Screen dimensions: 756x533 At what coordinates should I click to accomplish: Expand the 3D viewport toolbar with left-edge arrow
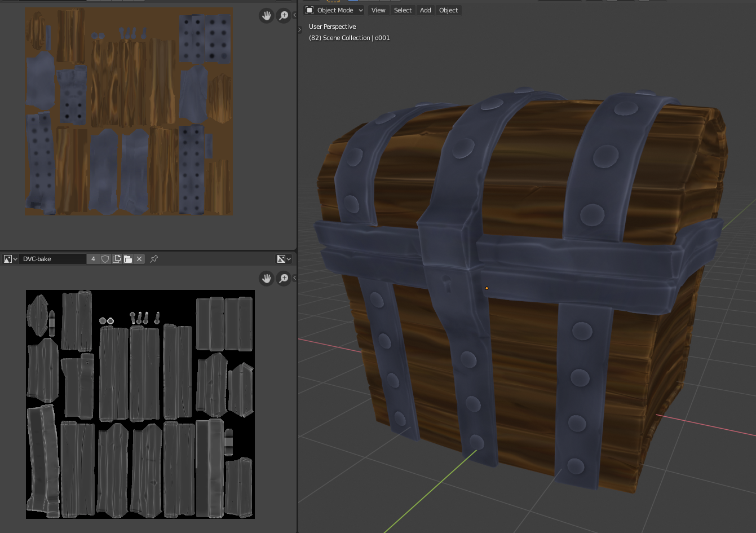300,29
